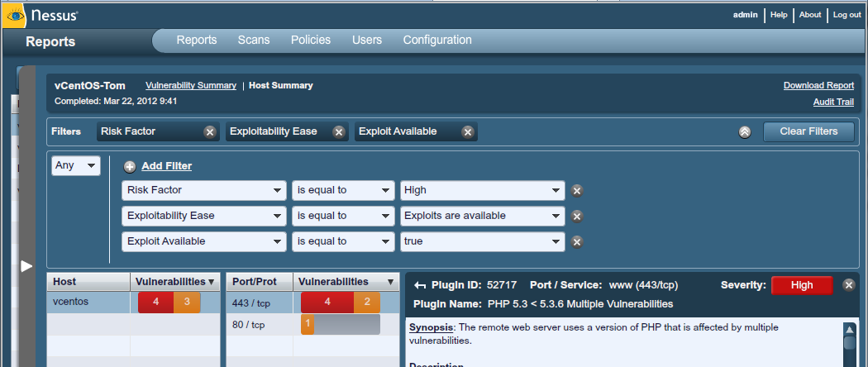Image resolution: width=868 pixels, height=367 pixels.
Task: Select the 443 / tcp port row
Action: pyautogui.click(x=312, y=303)
